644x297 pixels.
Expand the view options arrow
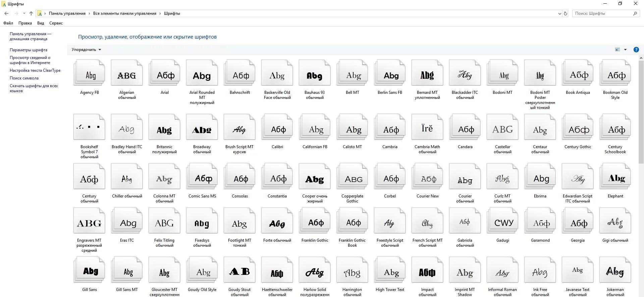click(x=625, y=50)
